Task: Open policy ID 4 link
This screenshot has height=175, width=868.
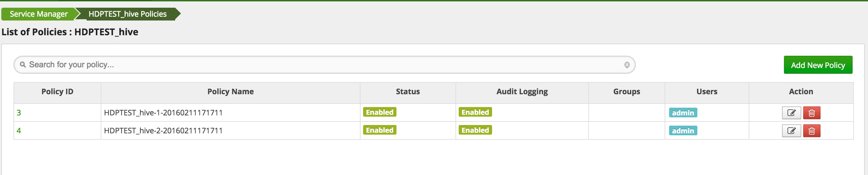Action: pyautogui.click(x=19, y=130)
